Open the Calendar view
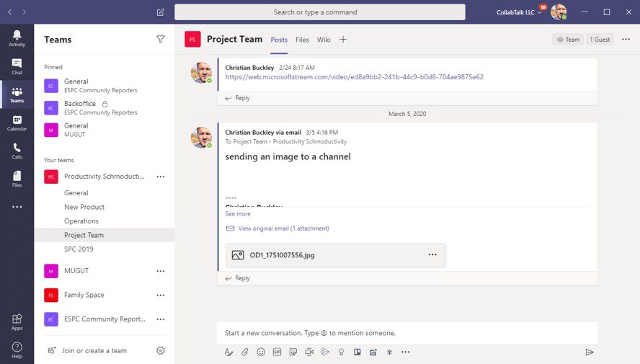Image resolution: width=640 pixels, height=364 pixels. pyautogui.click(x=17, y=123)
